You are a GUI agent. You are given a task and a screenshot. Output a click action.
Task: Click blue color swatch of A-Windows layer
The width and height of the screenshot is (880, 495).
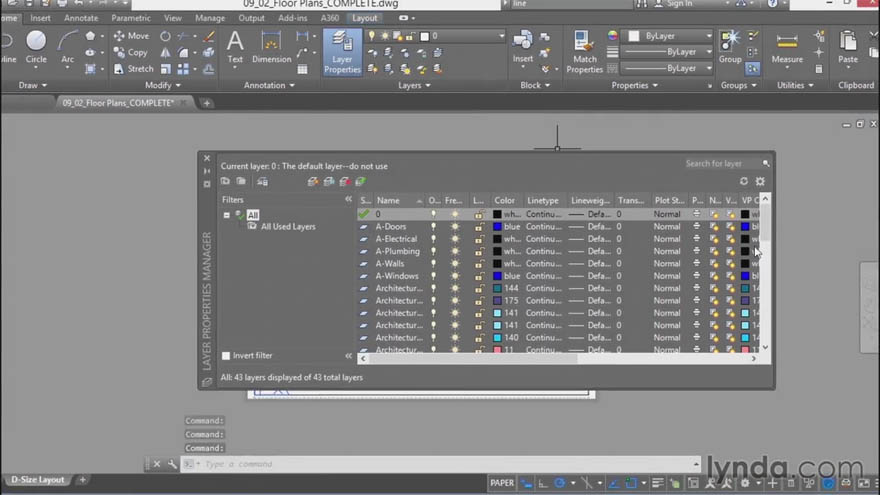tap(498, 276)
